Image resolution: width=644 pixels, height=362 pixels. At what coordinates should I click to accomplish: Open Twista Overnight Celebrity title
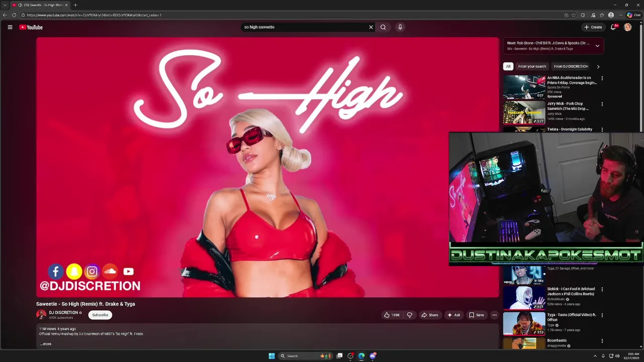[x=570, y=129]
